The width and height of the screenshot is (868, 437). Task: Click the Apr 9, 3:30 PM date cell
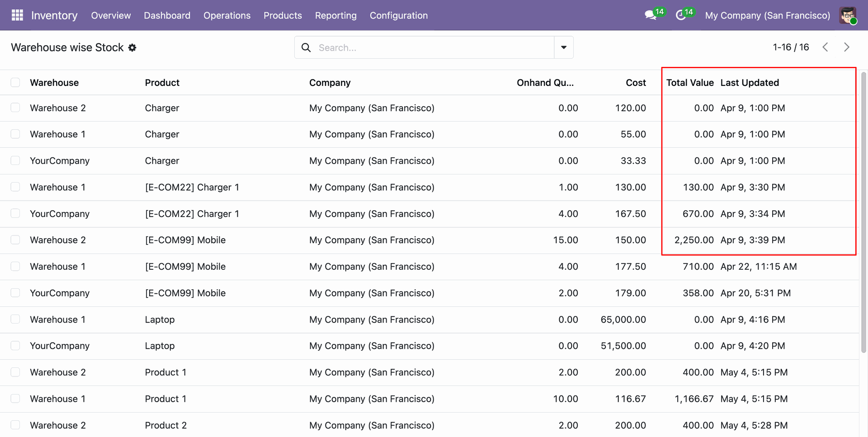(x=753, y=187)
